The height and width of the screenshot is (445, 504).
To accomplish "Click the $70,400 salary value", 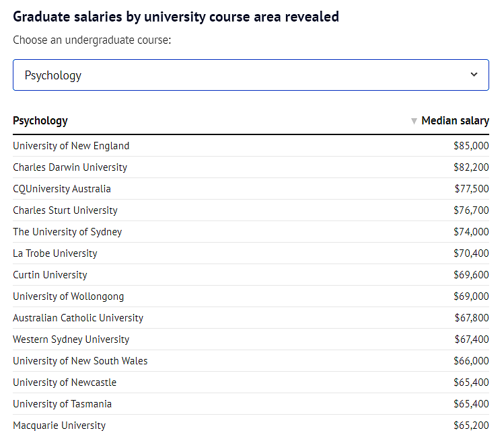I will pyautogui.click(x=471, y=253).
